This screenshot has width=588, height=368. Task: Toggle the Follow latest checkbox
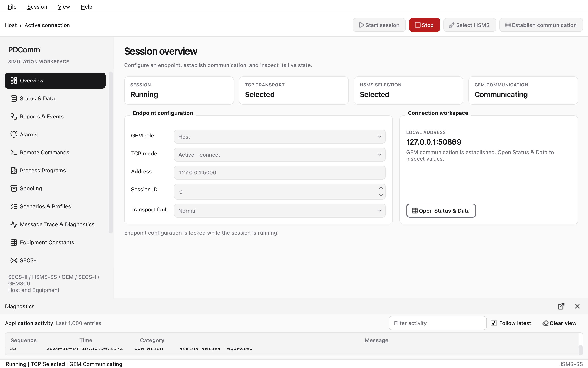point(493,323)
